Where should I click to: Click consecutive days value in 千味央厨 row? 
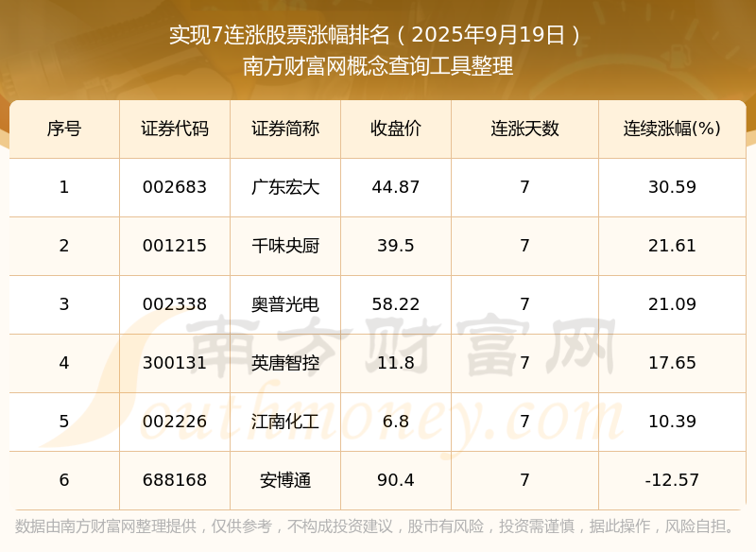tap(524, 246)
